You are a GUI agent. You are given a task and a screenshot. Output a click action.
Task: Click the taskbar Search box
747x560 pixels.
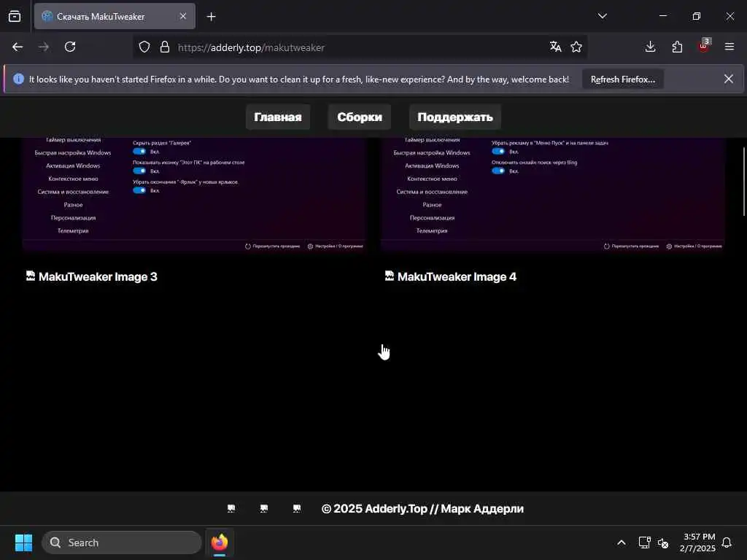click(x=122, y=542)
